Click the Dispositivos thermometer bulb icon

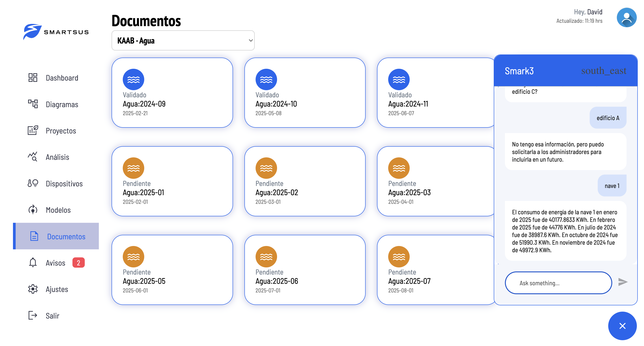click(33, 183)
